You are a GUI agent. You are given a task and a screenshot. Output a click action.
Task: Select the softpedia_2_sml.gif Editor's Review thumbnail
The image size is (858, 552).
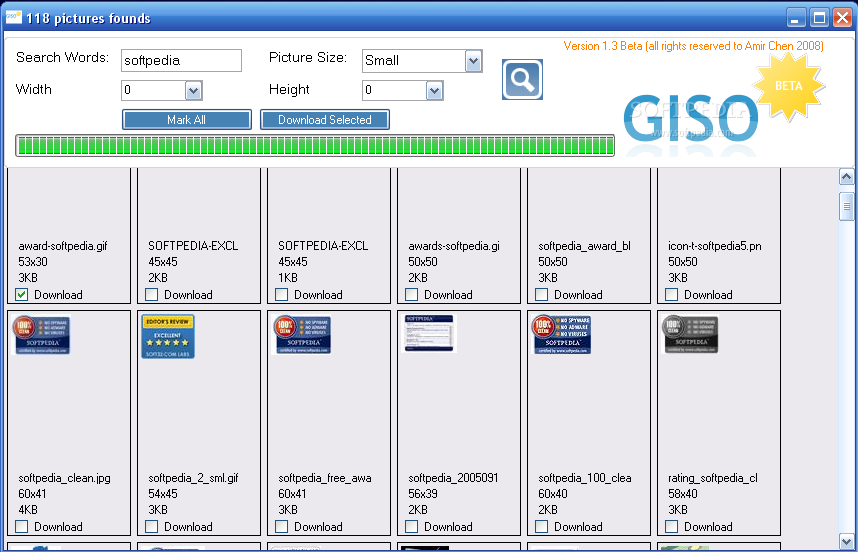tap(168, 336)
